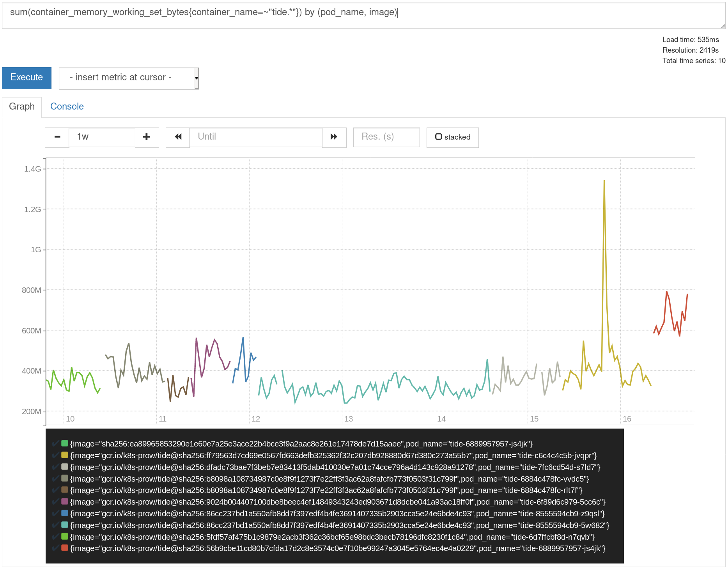The width and height of the screenshot is (728, 567).
Task: Click legend label for pod tide-6884c478fc-rlt7f
Action: (x=326, y=490)
